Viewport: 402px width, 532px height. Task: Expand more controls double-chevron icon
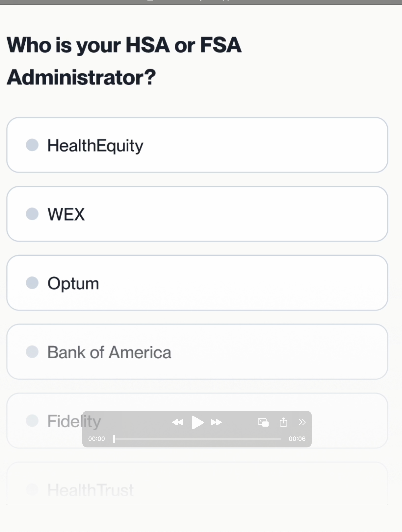(302, 422)
